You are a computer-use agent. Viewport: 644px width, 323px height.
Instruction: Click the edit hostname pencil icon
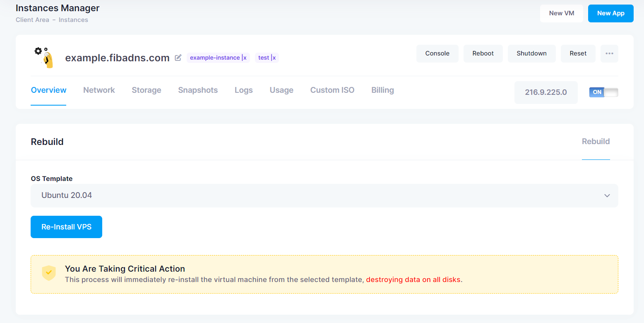click(178, 58)
